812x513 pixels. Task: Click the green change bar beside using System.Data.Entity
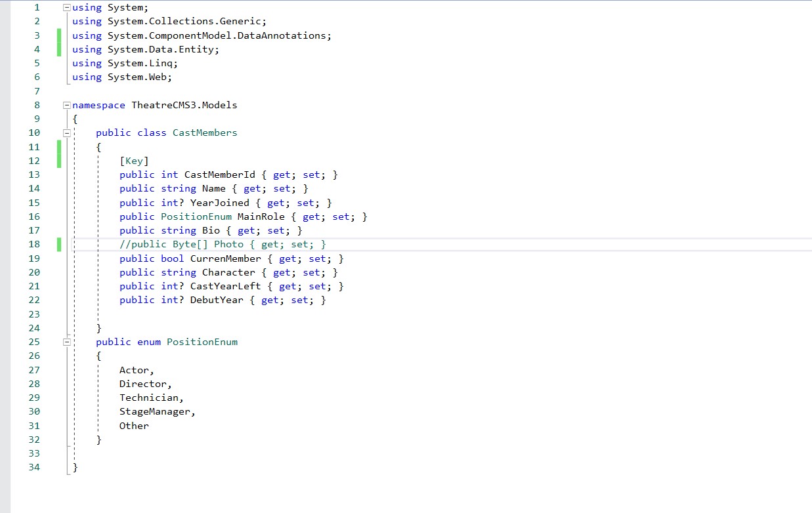pyautogui.click(x=58, y=49)
